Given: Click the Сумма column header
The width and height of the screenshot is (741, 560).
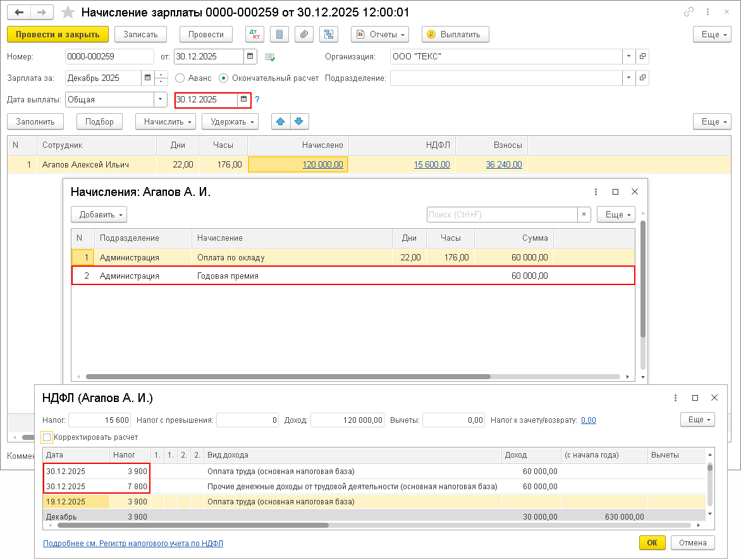Looking at the screenshot, I should (x=513, y=238).
